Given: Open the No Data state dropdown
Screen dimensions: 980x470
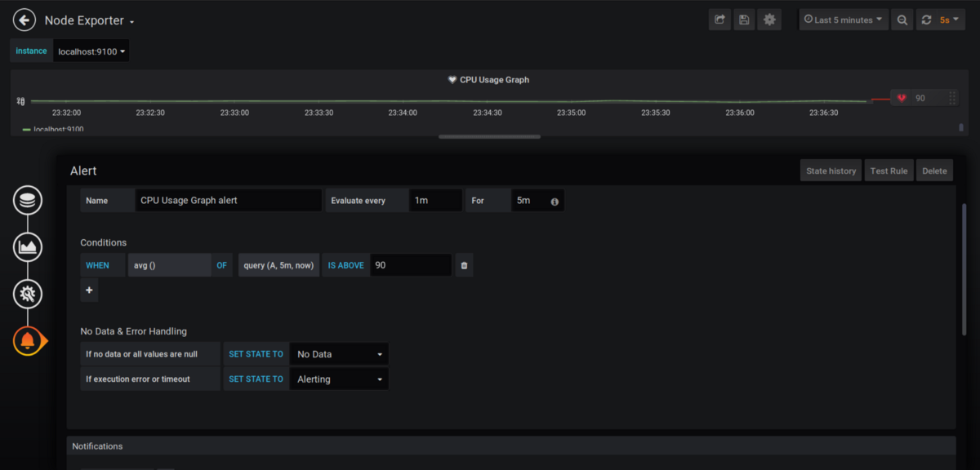Looking at the screenshot, I should click(x=339, y=354).
